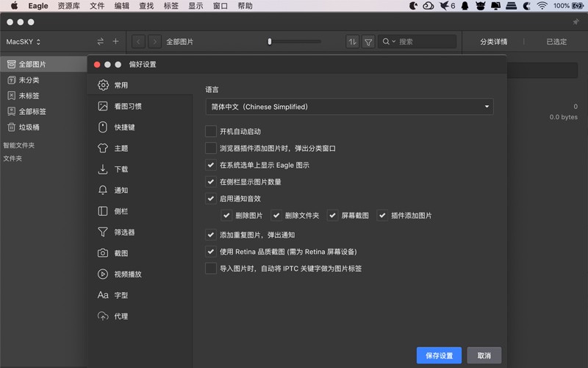This screenshot has width=588, height=368.
Task: Open the 看图习惯 viewing habits section
Action: 140,106
